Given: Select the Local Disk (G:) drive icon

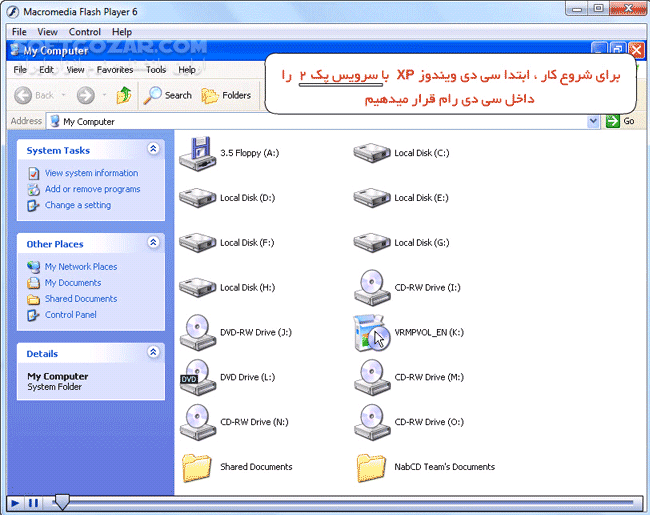Looking at the screenshot, I should [372, 243].
